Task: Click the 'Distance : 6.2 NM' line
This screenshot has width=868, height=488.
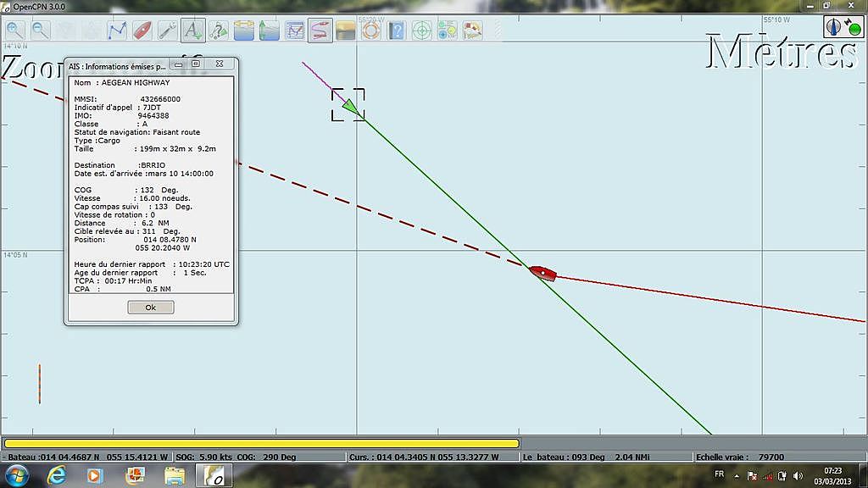Action: coord(122,223)
